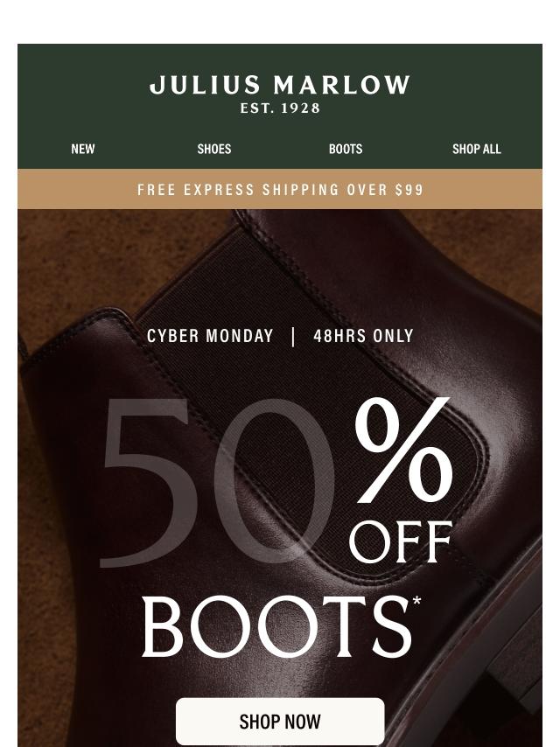Viewport: 560px width, 747px height.
Task: Click the asterisk after BOOTS headline
Action: tap(417, 601)
